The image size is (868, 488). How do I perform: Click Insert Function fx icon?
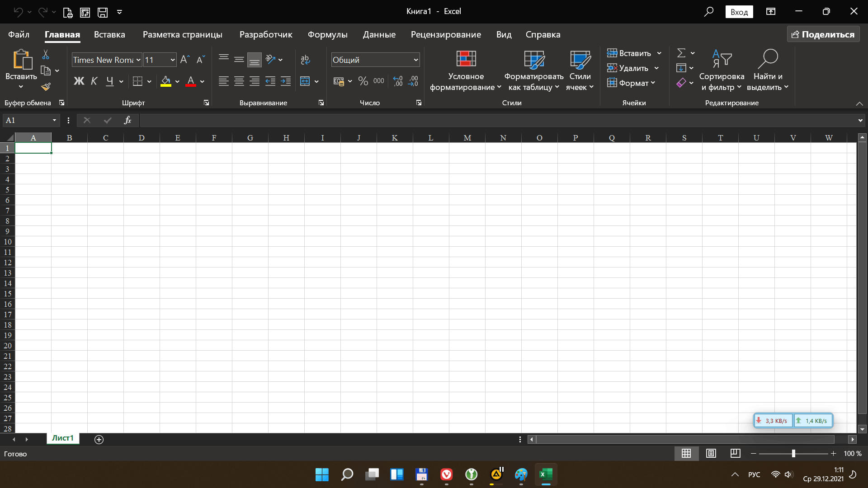tap(127, 120)
